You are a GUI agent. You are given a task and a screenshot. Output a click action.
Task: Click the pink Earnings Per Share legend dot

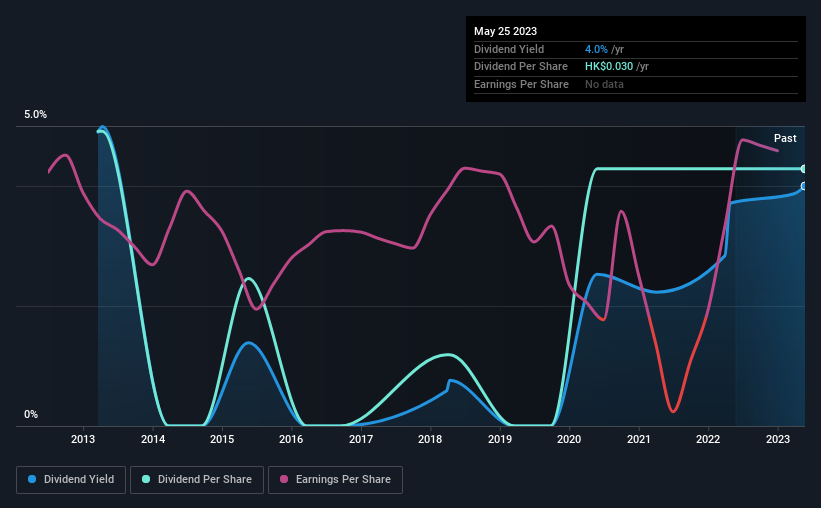coord(284,479)
